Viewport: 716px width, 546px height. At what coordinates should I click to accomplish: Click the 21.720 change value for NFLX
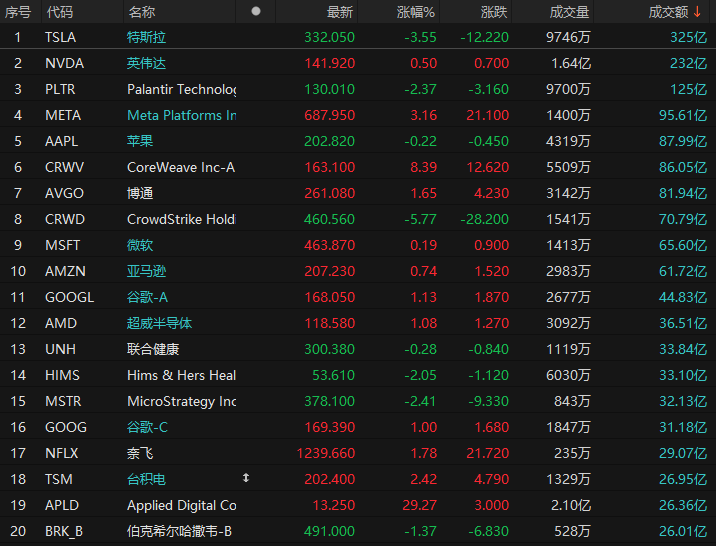point(487,453)
